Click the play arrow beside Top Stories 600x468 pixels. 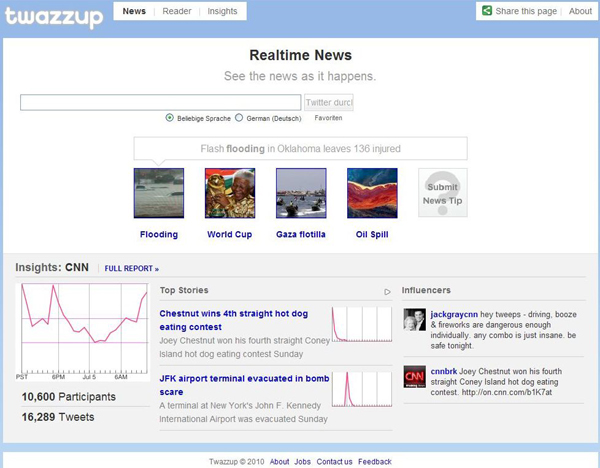tap(387, 292)
